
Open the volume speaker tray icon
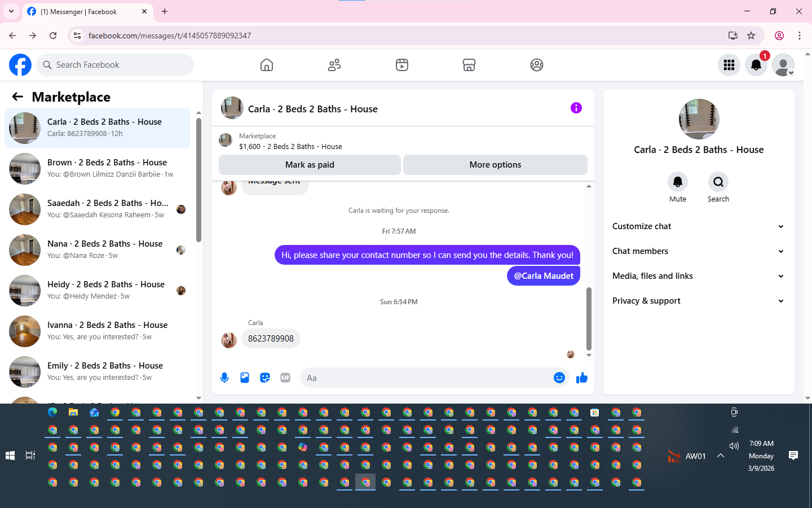(x=734, y=446)
